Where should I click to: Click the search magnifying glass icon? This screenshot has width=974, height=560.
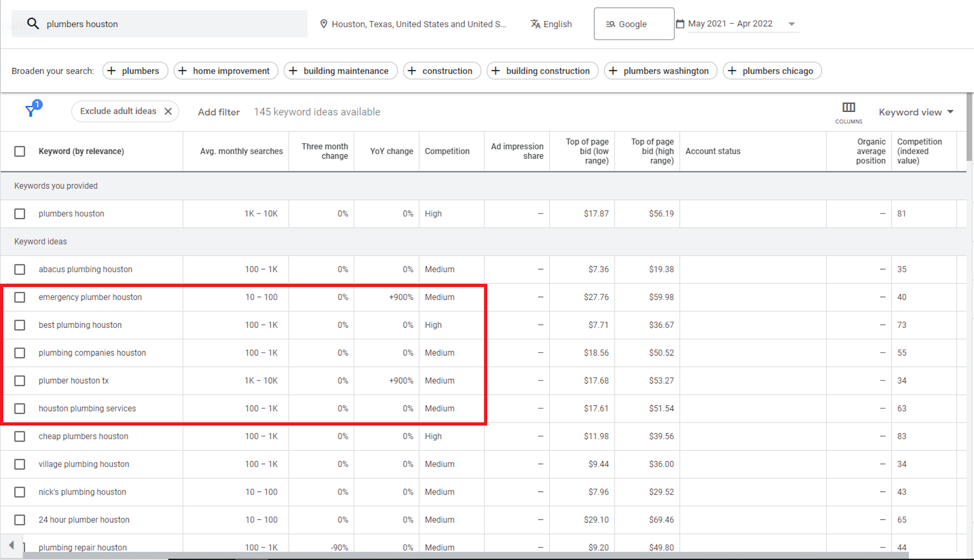coord(32,23)
